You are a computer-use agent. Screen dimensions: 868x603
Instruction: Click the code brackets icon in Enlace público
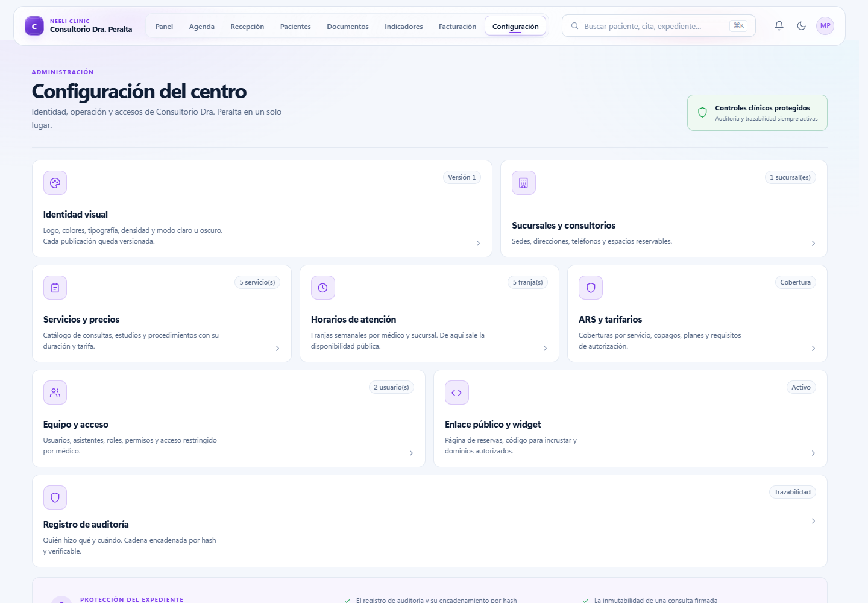456,393
